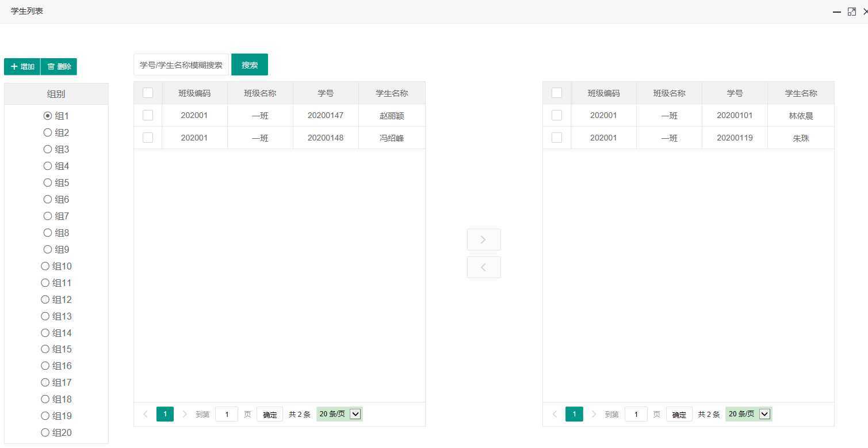The image size is (868, 448).
Task: Click next-page arrow in left table pager
Action: point(185,414)
